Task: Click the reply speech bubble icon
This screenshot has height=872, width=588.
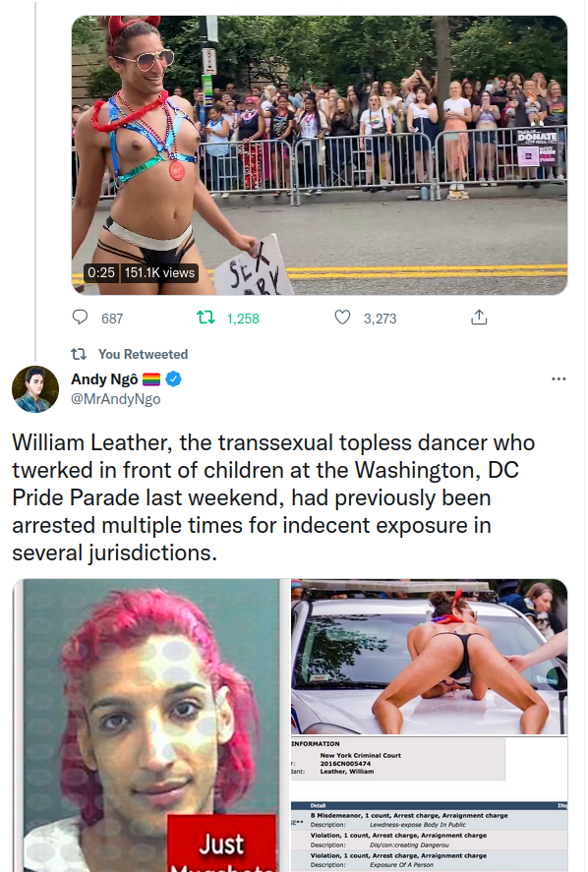Action: 80,318
